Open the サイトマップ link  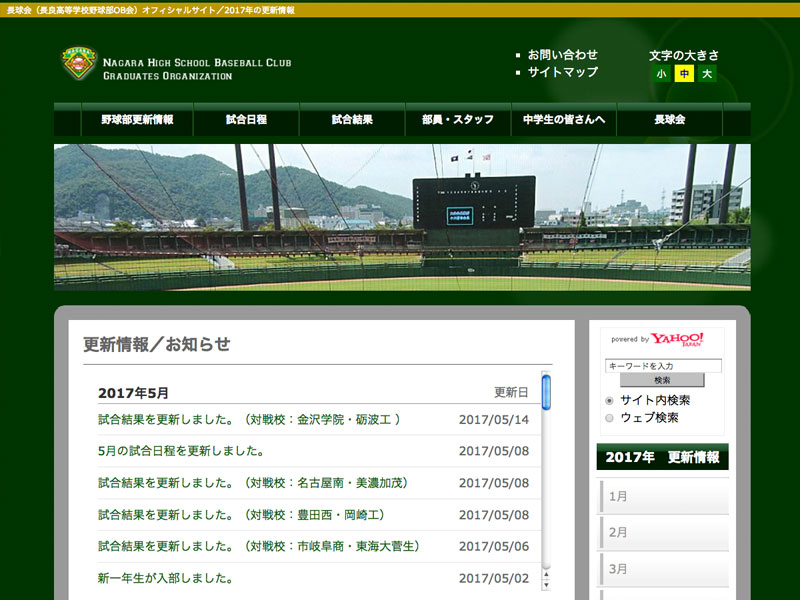pyautogui.click(x=562, y=72)
